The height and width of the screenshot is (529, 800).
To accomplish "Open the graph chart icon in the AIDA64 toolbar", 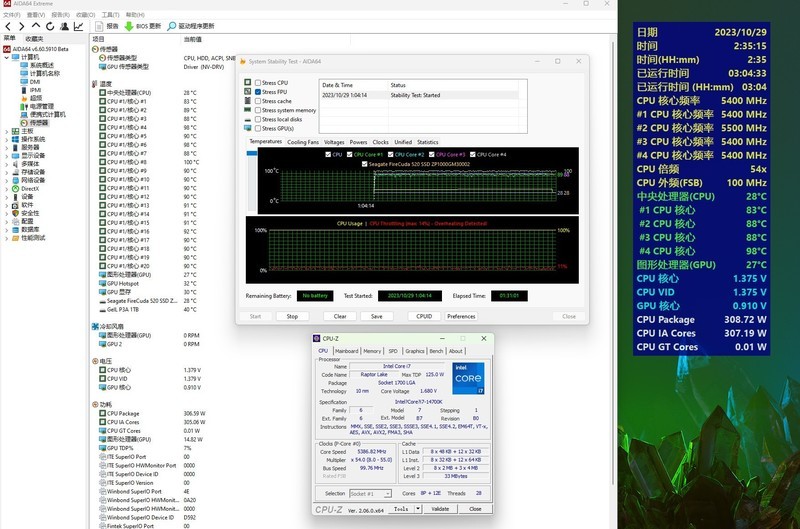I will pos(79,26).
